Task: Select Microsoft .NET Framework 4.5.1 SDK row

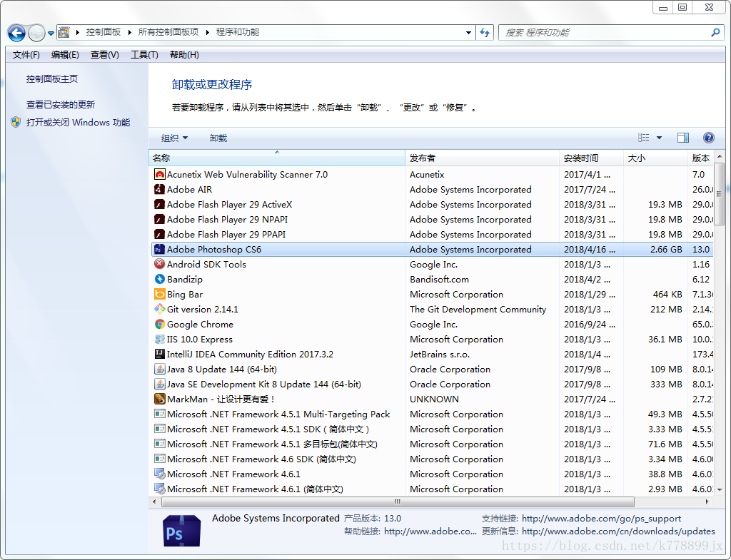Action: [x=431, y=429]
